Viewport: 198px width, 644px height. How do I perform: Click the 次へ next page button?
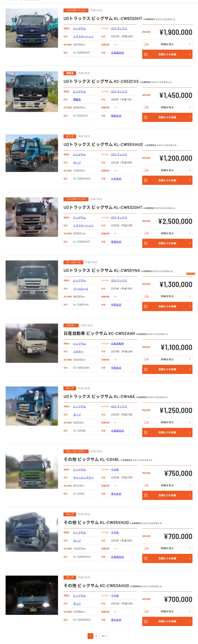pyautogui.click(x=105, y=636)
